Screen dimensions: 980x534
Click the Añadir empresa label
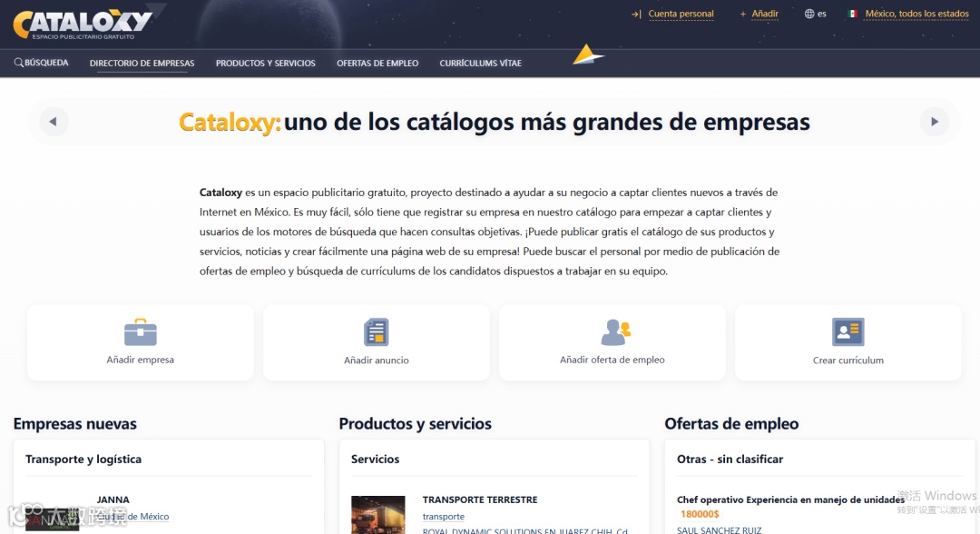pyautogui.click(x=140, y=360)
